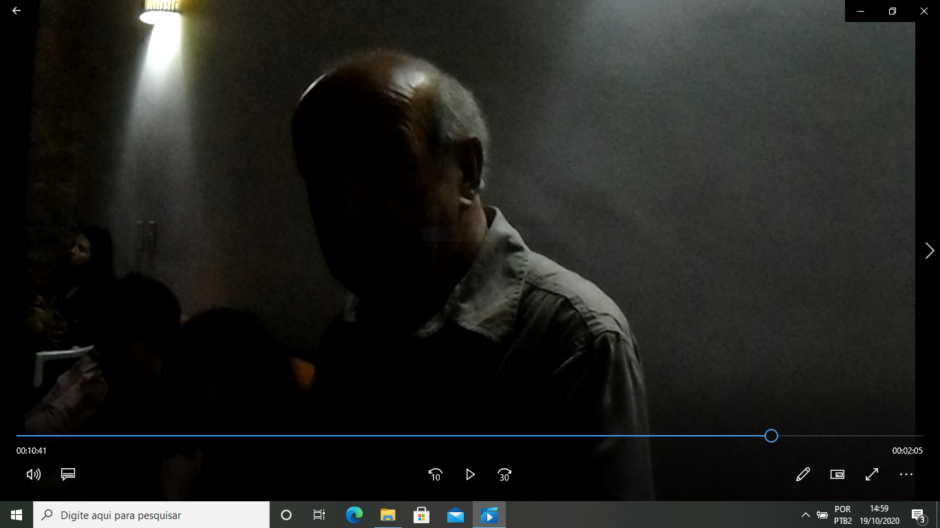Open File Explorer from the taskbar
Viewport: 940px width, 528px height.
point(388,515)
